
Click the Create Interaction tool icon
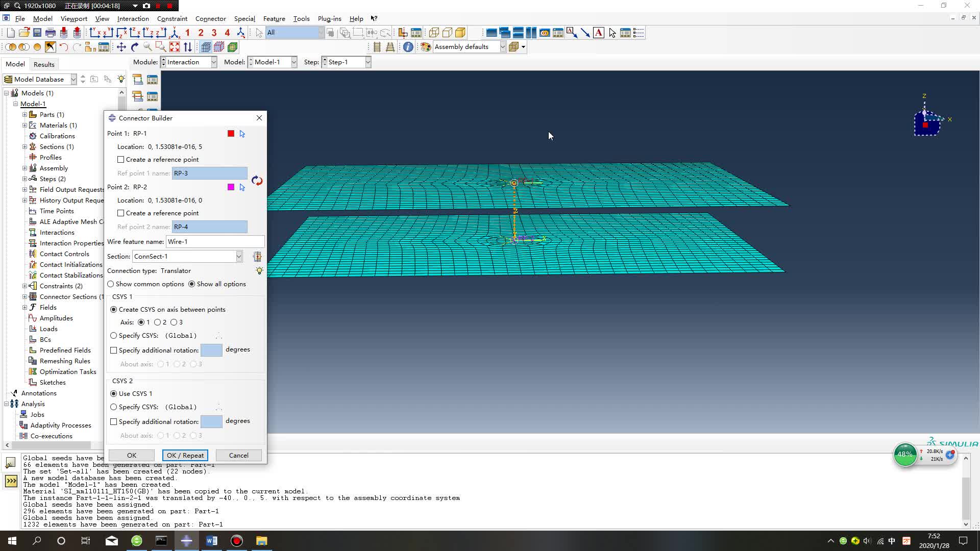click(138, 80)
